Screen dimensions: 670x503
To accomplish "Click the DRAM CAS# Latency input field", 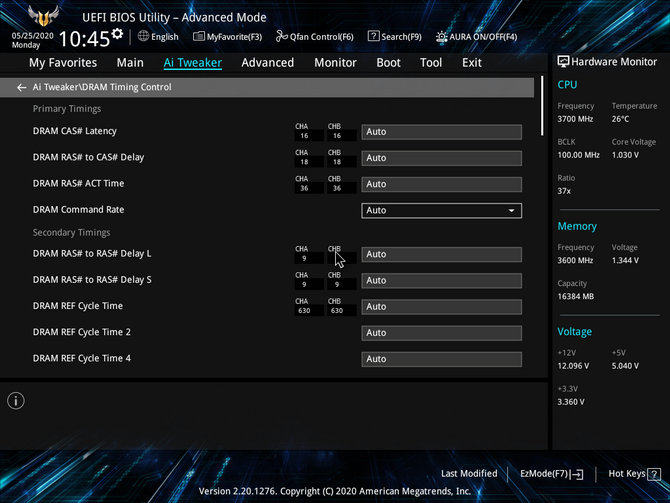I will tap(441, 132).
